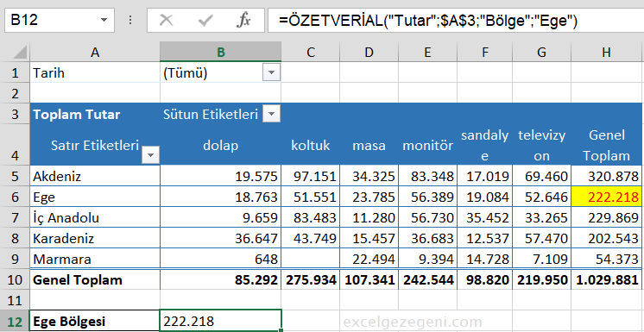Open the Tarih (Tümü) filter dropdown
Viewport: 644px width, 332px height.
pyautogui.click(x=271, y=73)
